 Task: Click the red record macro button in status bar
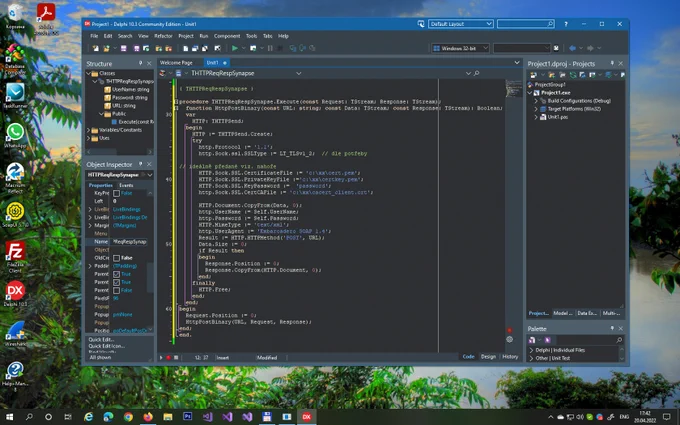pos(169,357)
